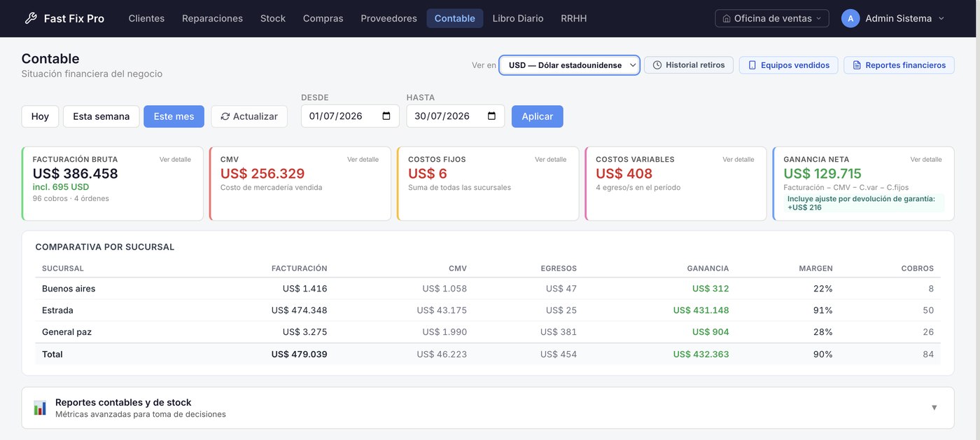The width and height of the screenshot is (980, 440).
Task: Expand the Admin Sistema user menu chevron
Action: tap(941, 19)
